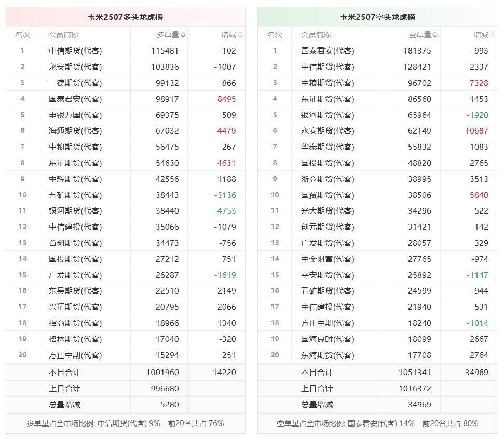Select green change value -1014
This screenshot has width=504, height=438.
pos(478,323)
